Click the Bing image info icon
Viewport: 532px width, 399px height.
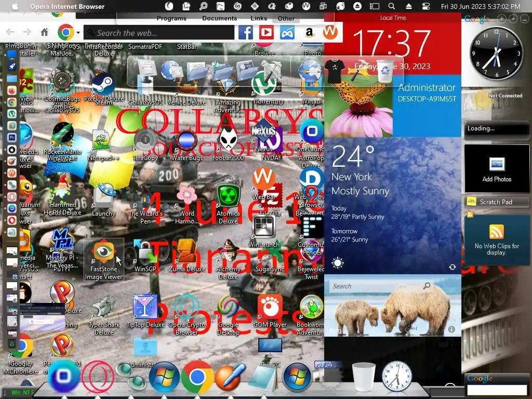[451, 329]
